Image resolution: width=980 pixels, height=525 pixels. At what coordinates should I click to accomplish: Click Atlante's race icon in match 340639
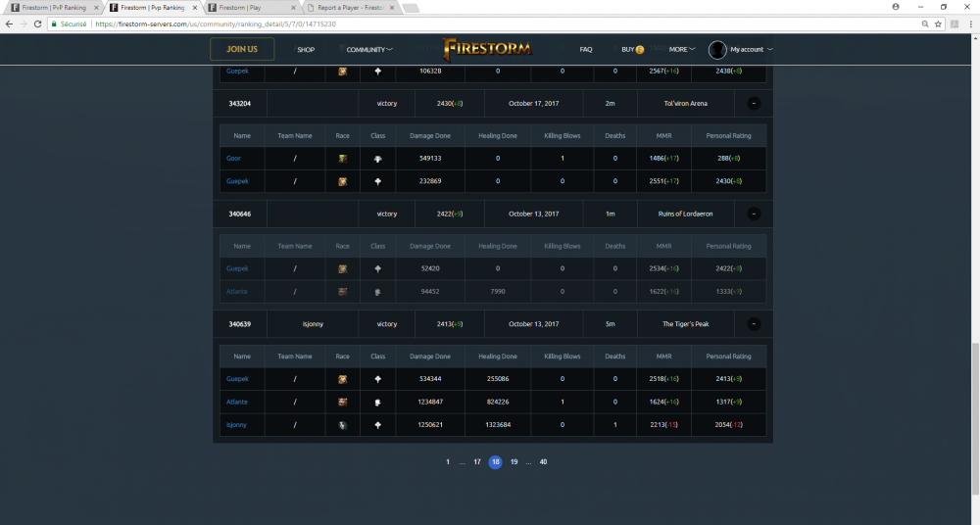pos(342,402)
